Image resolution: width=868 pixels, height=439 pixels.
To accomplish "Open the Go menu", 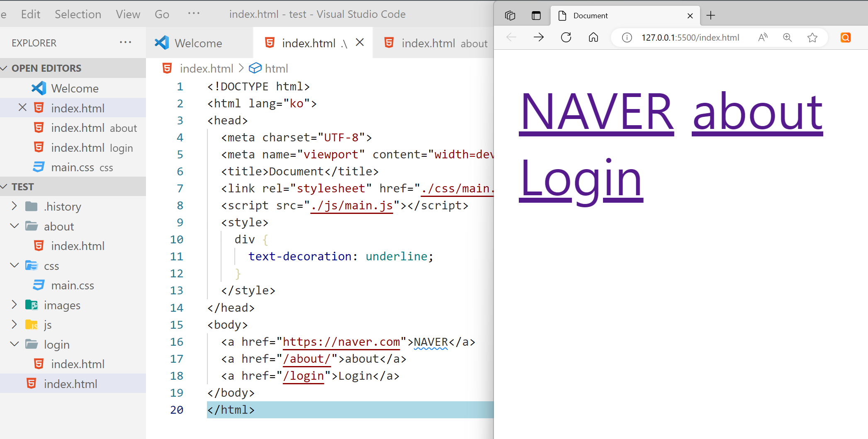I will click(x=162, y=15).
